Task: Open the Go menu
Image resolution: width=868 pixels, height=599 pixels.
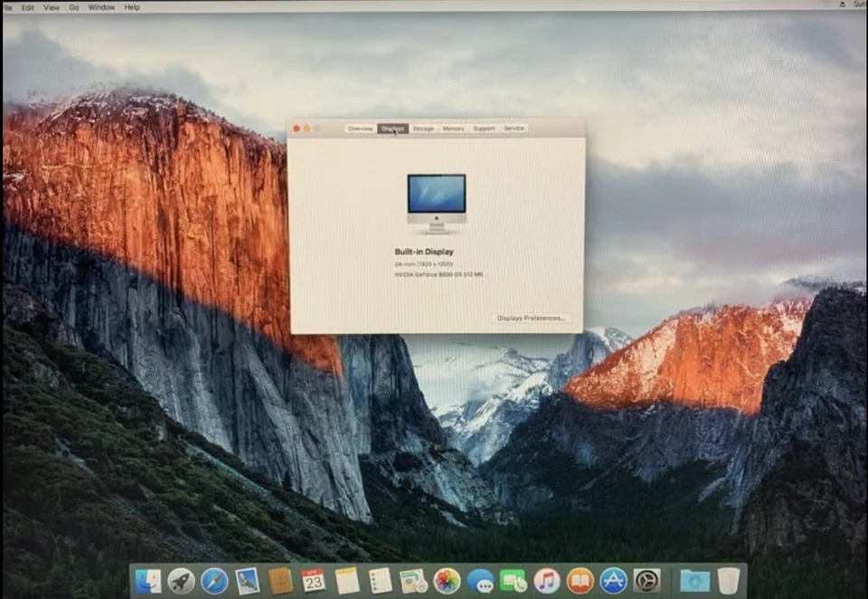Action: click(x=74, y=6)
